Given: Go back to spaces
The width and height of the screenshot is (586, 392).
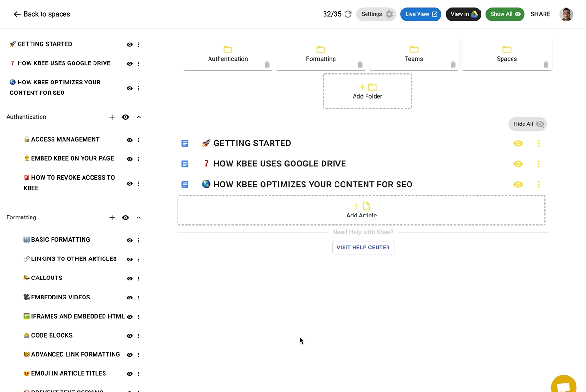Looking at the screenshot, I should 42,14.
